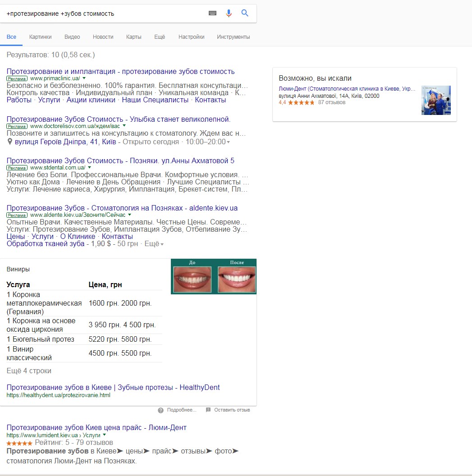Switch to the Видео tab
This screenshot has height=476, width=472.
(x=72, y=37)
